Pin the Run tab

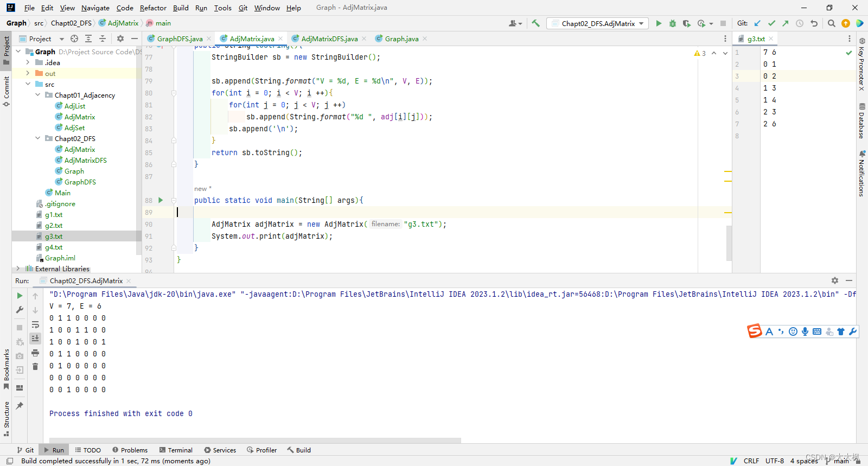pos(20,405)
